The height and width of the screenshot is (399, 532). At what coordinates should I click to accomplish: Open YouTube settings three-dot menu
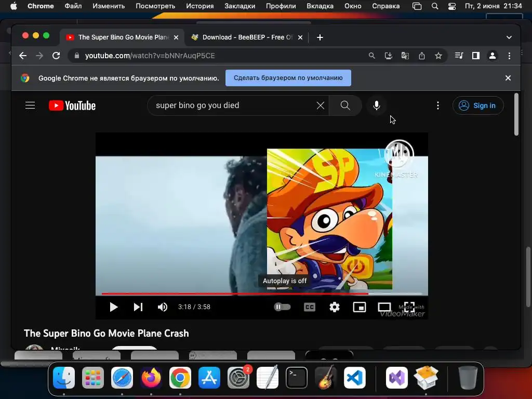tap(438, 105)
